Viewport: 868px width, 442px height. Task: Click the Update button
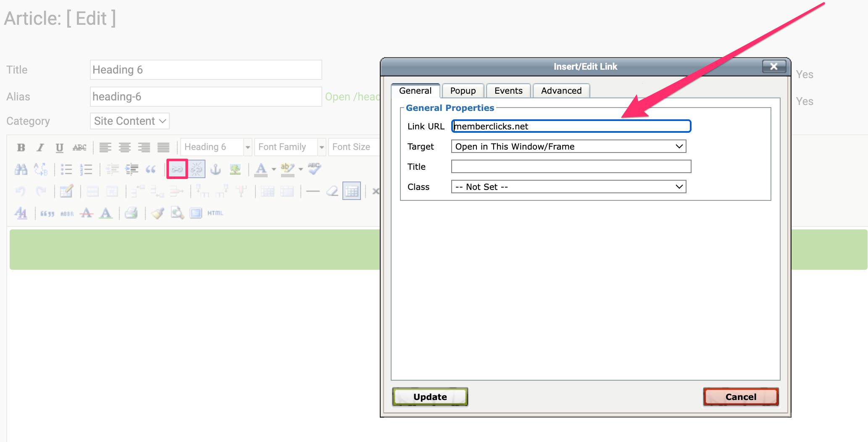click(x=430, y=397)
